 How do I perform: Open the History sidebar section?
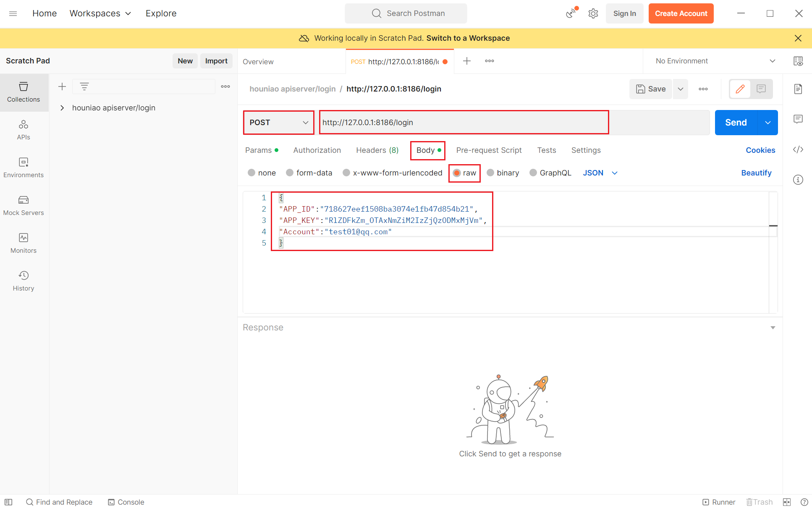pyautogui.click(x=24, y=281)
